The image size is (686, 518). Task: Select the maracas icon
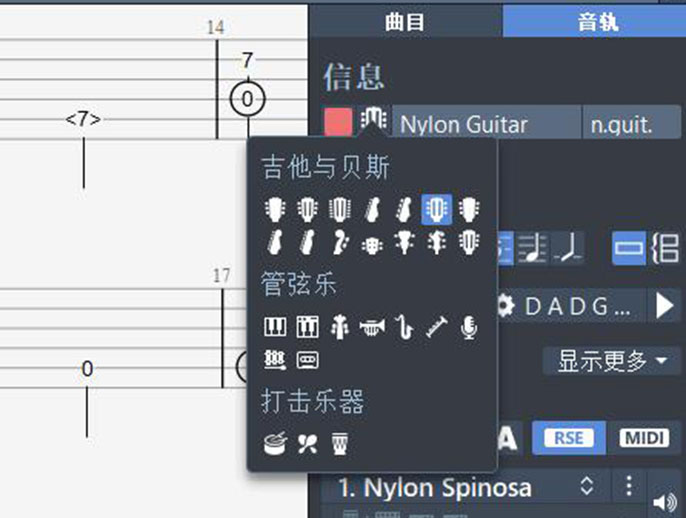point(308,444)
